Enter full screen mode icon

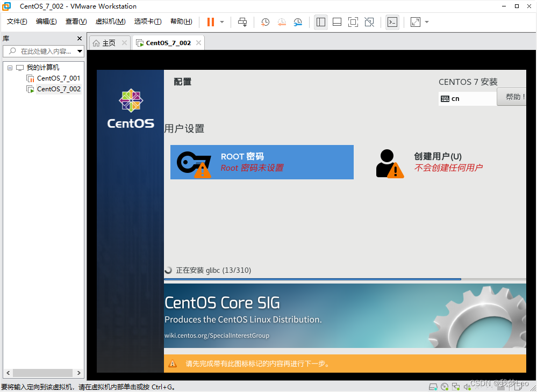coord(353,22)
